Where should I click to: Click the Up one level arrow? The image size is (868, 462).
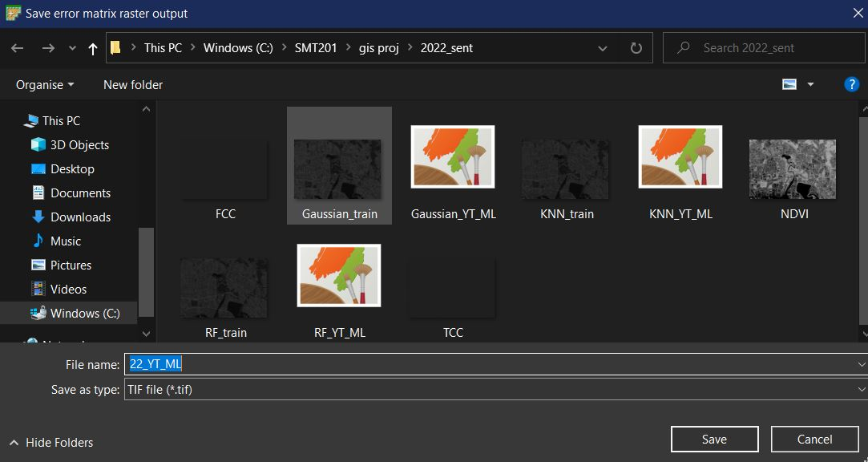93,48
